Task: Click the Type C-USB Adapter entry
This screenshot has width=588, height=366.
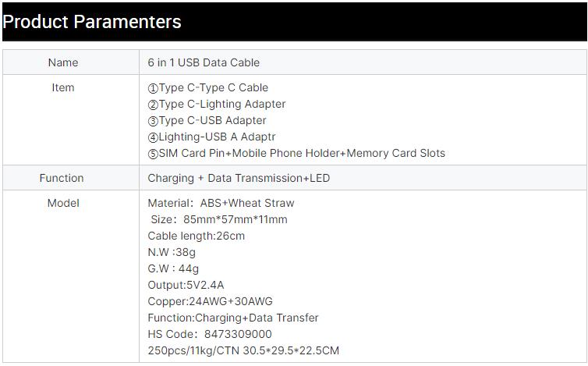Action: click(x=207, y=120)
